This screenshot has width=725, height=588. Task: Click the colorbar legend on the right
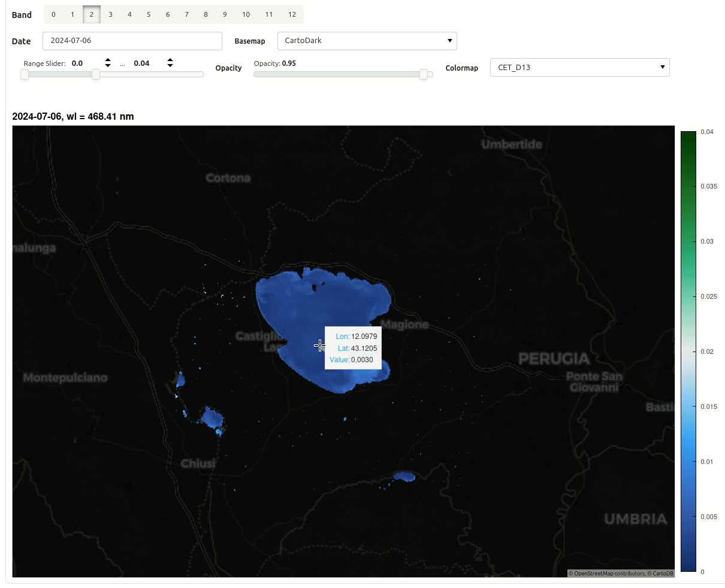(x=688, y=351)
